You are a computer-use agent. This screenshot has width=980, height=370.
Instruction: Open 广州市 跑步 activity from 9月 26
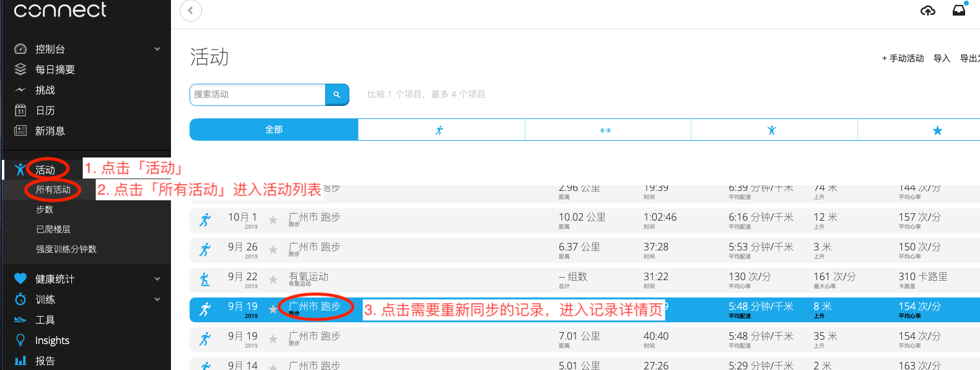[x=314, y=247]
